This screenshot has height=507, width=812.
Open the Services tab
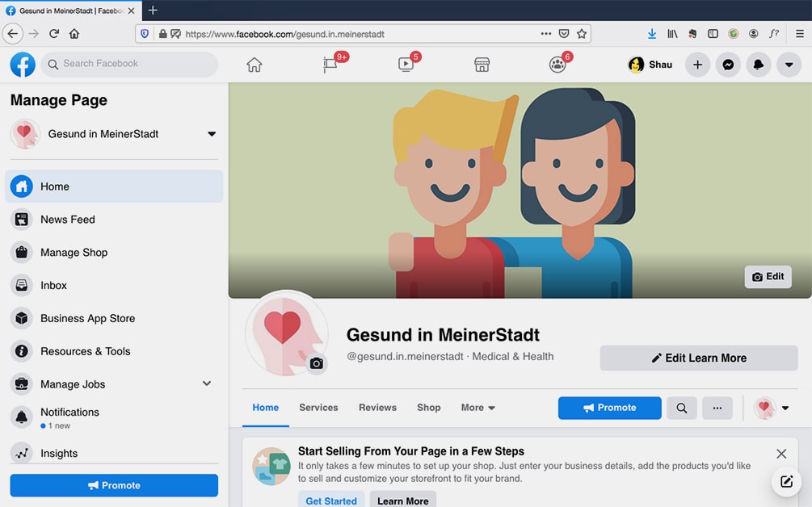318,408
